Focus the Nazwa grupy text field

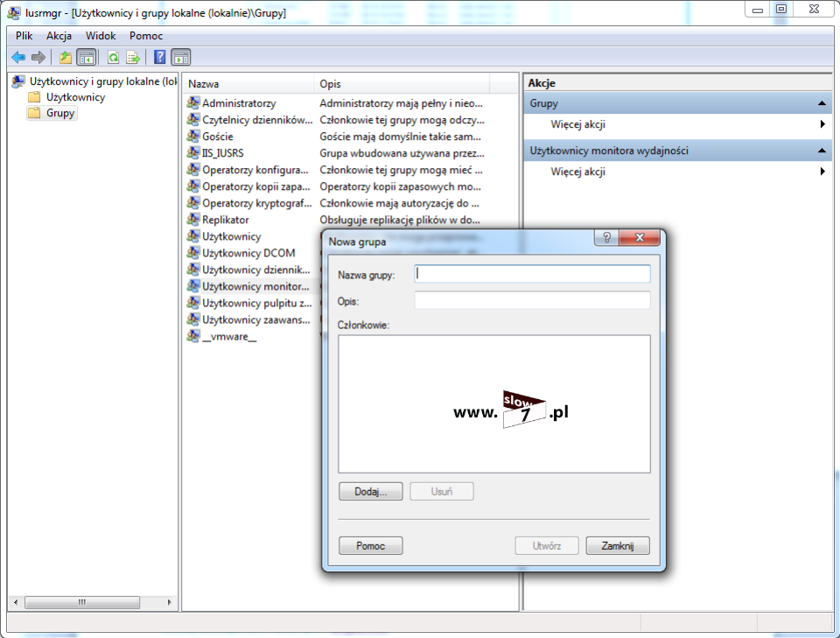533,274
